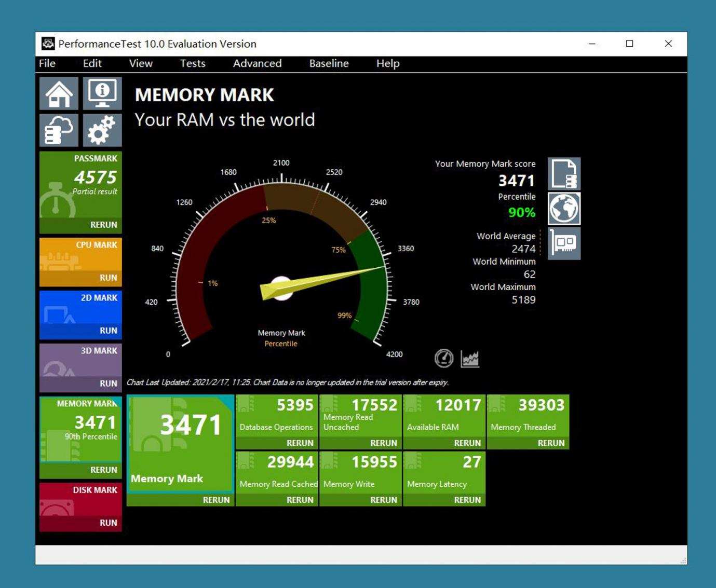Rerun the Database Operations test
Viewport: 716px width, 588px height.
[x=300, y=443]
